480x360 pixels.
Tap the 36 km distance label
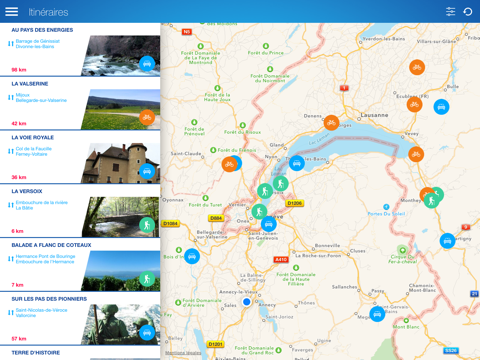tap(19, 177)
